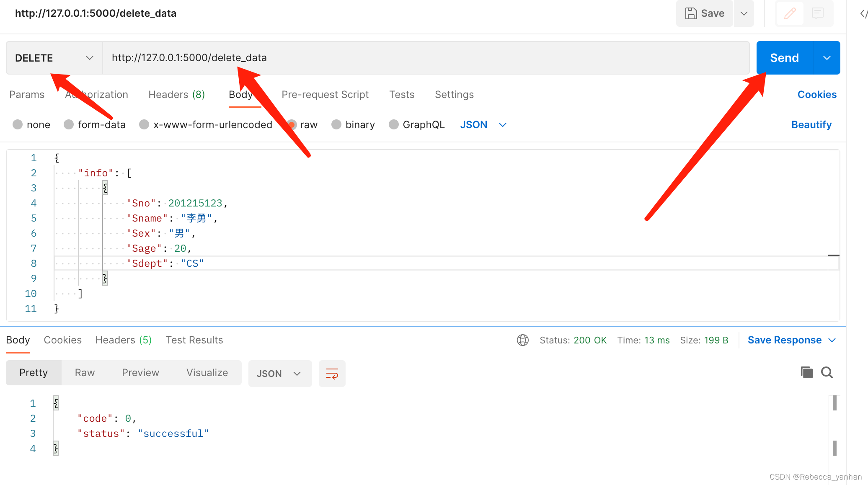Open the response JSON format dropdown
Viewport: 868px width, 485px height.
(x=279, y=374)
